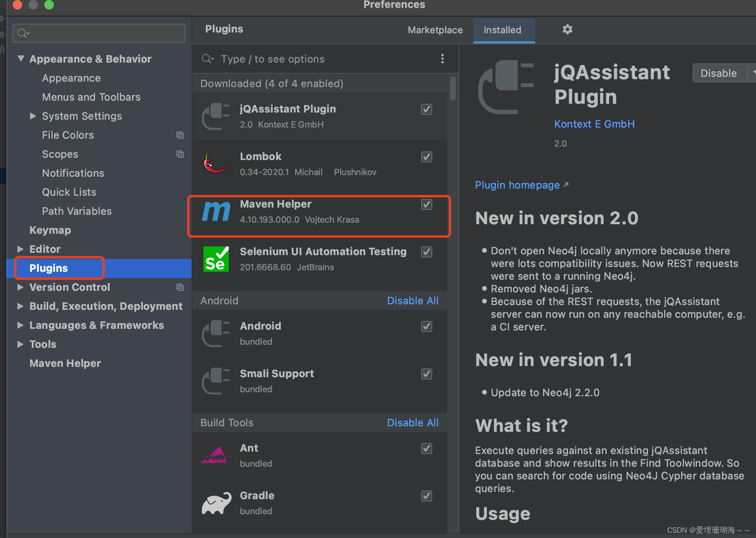This screenshot has width=756, height=538.
Task: Click the Lombok chili pepper icon
Action: point(216,164)
